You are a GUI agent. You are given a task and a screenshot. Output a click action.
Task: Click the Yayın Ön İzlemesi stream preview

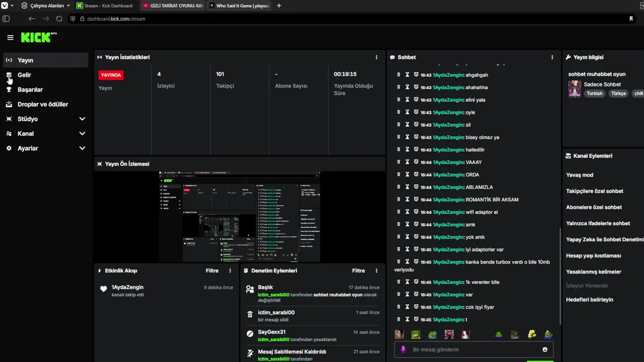(x=239, y=217)
